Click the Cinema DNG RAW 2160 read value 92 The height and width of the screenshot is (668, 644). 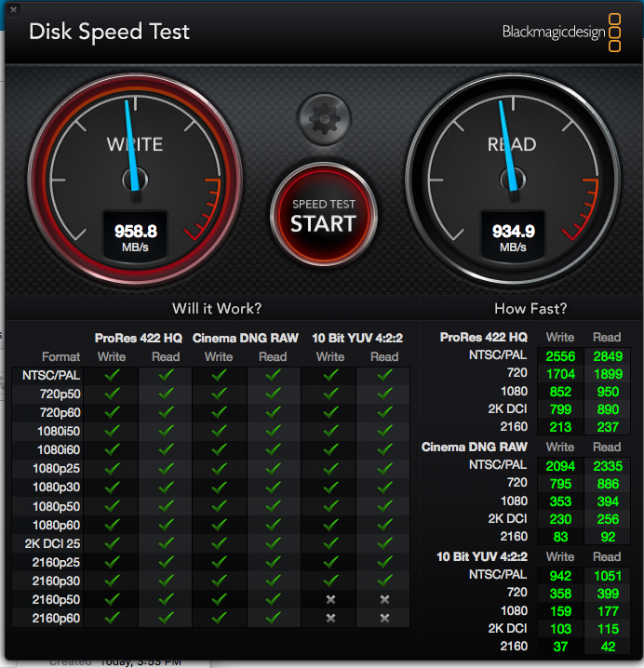click(x=606, y=537)
